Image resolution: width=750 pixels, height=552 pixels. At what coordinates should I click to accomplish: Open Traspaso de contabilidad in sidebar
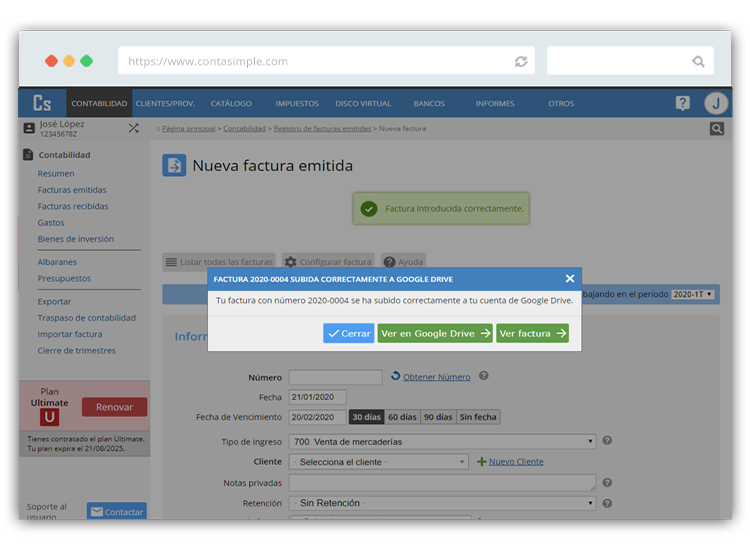[87, 318]
